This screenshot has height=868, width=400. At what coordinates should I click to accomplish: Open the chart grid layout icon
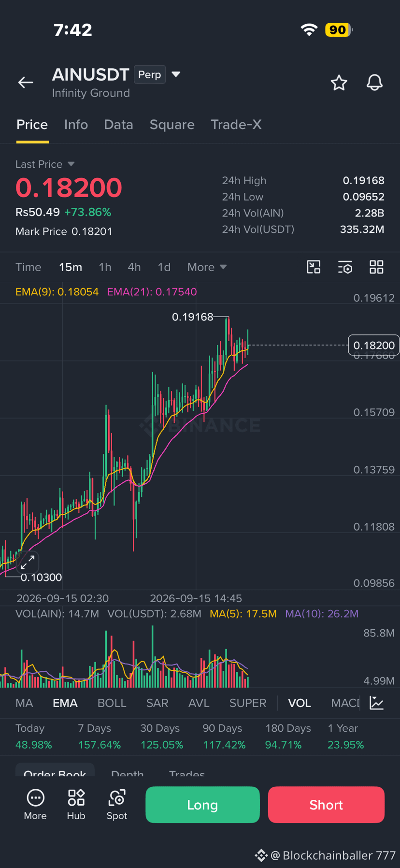[x=376, y=267]
